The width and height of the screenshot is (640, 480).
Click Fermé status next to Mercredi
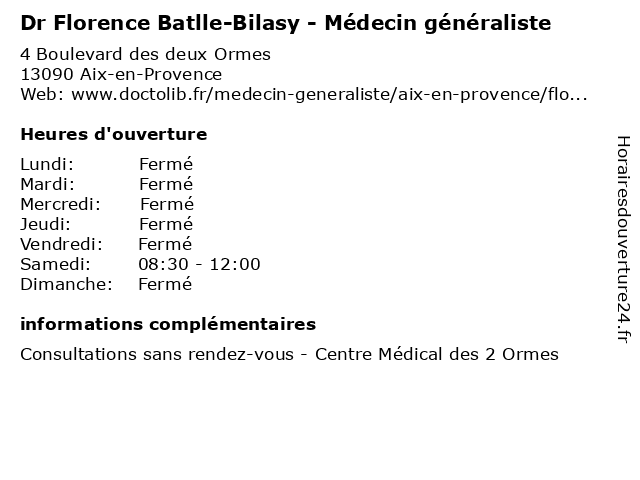coord(167,204)
